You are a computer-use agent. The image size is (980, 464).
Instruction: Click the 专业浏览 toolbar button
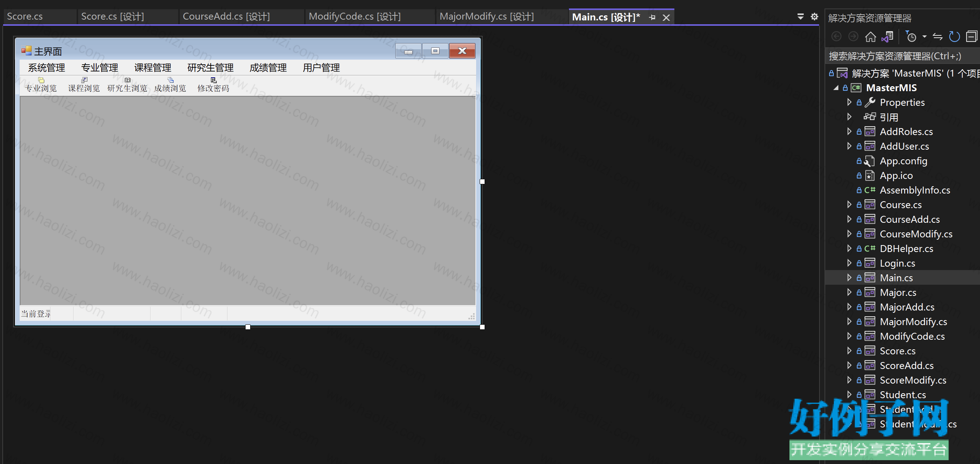(x=41, y=85)
